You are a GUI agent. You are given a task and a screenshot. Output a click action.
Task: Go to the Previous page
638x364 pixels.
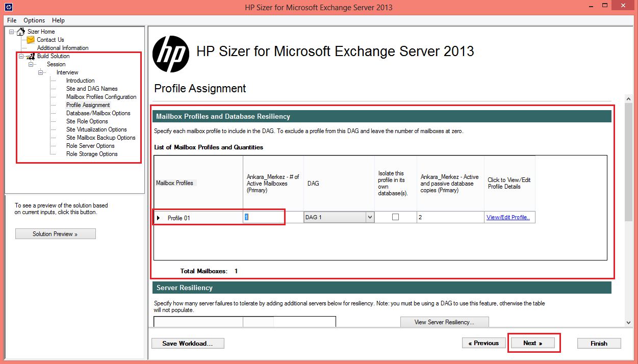tap(483, 343)
